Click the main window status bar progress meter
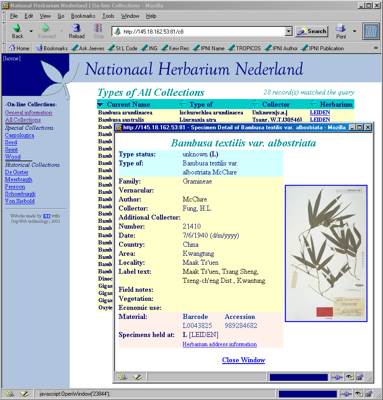383x400 pixels. pyautogui.click(x=308, y=394)
